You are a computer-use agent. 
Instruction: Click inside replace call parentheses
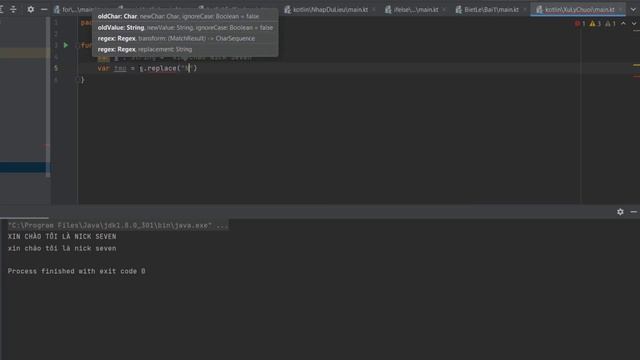[187, 68]
